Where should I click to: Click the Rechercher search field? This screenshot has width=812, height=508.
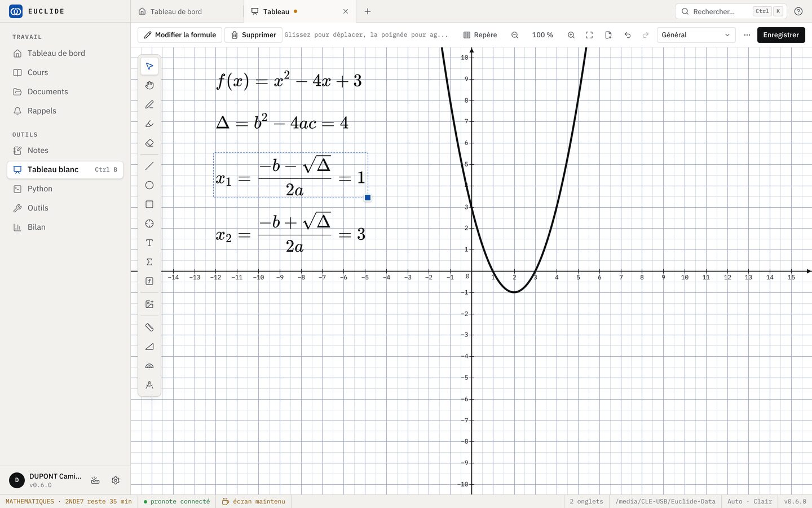[731, 11]
